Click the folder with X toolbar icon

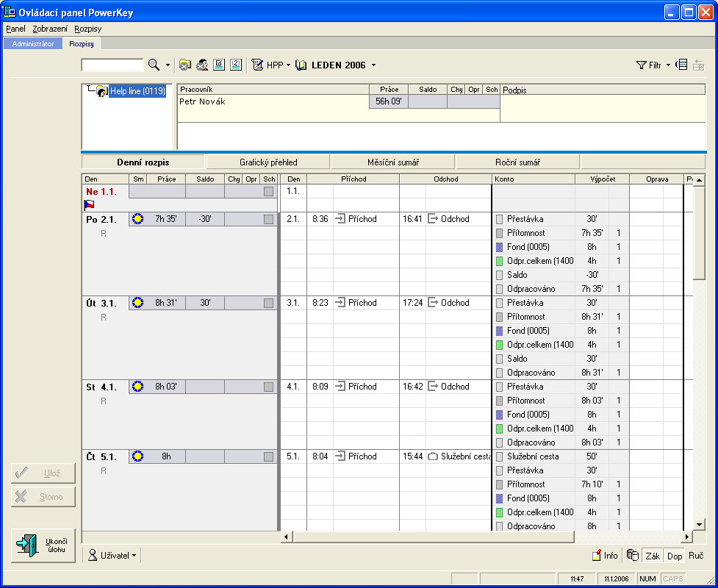(x=185, y=65)
